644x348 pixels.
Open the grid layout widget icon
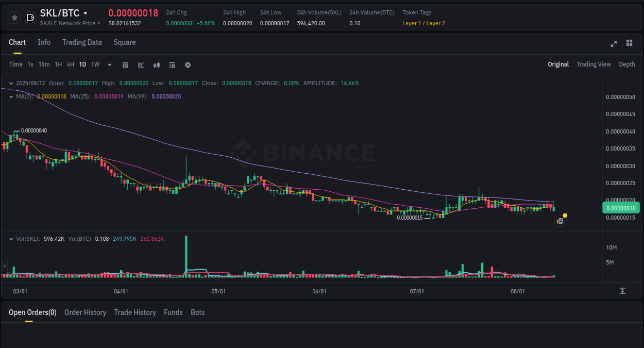coord(629,43)
